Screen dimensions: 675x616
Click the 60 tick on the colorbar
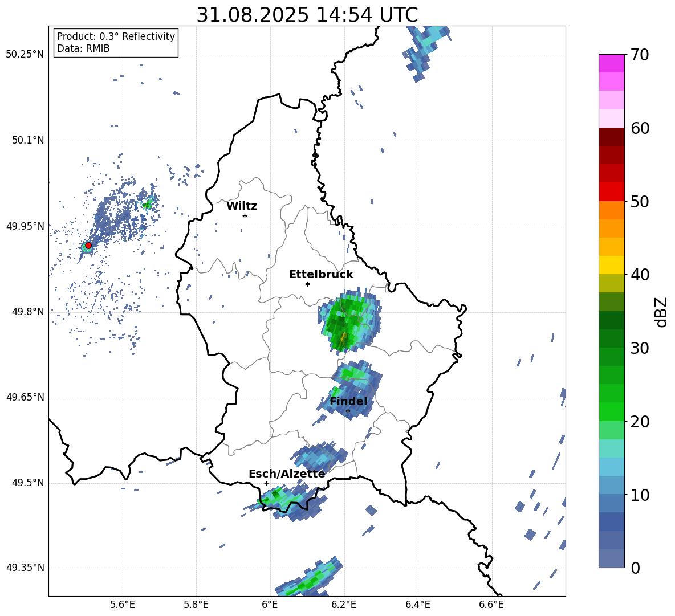tap(639, 128)
